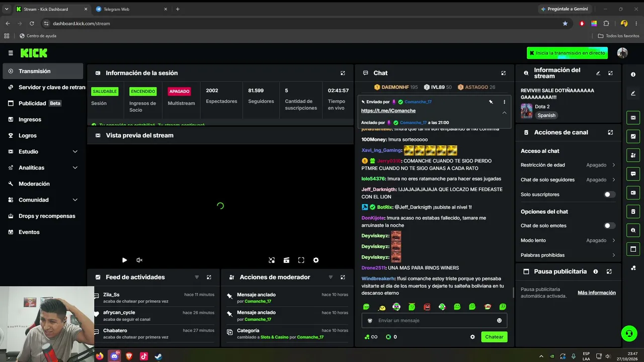Mute the stream preview audio

pyautogui.click(x=139, y=260)
